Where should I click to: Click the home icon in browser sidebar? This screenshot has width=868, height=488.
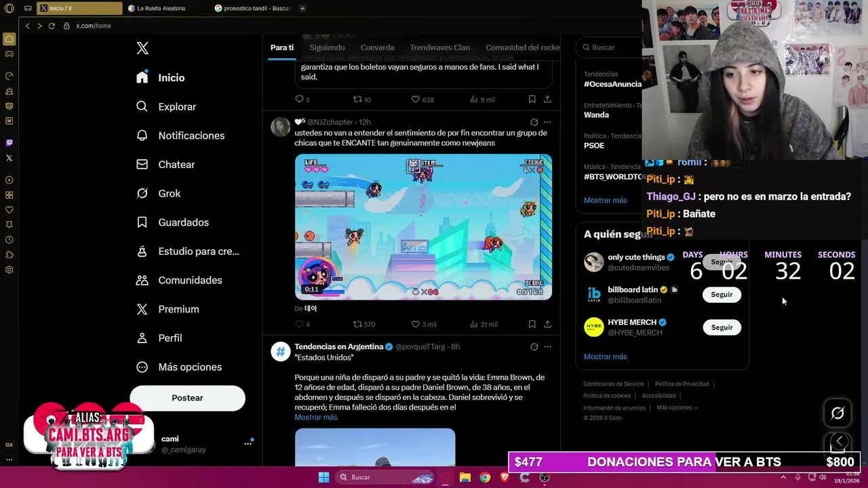pyautogui.click(x=9, y=39)
